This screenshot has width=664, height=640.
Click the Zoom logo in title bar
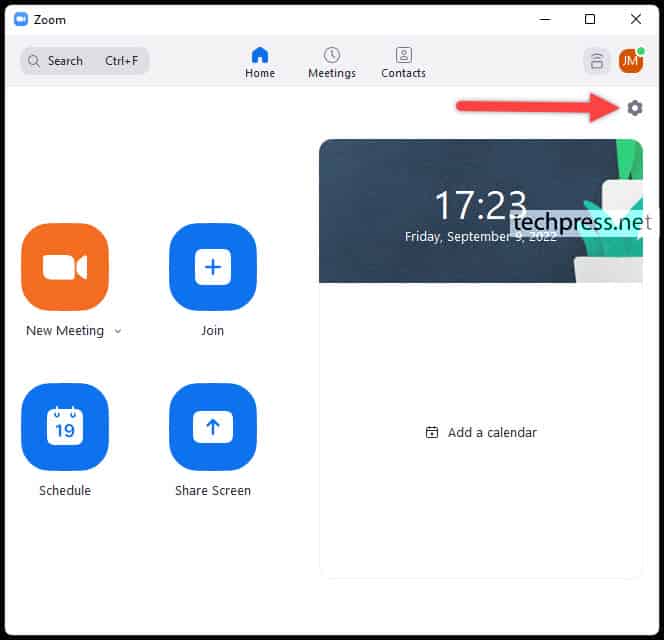tap(21, 19)
